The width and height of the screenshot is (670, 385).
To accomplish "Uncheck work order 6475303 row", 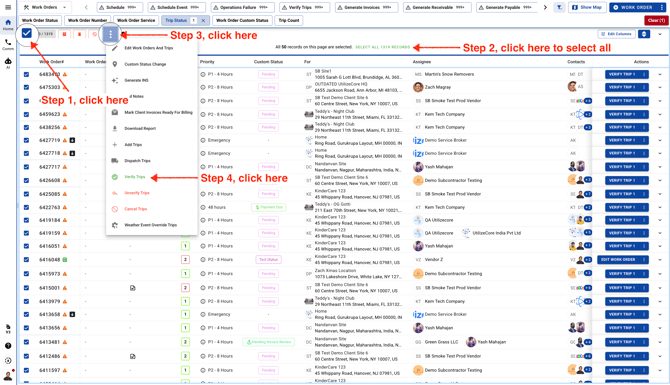I will pos(26,87).
